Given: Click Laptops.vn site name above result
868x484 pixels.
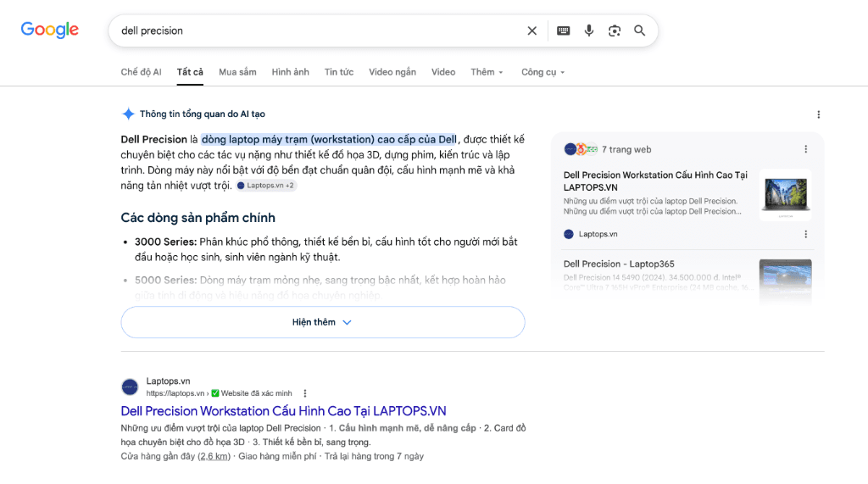Looking at the screenshot, I should [x=169, y=381].
